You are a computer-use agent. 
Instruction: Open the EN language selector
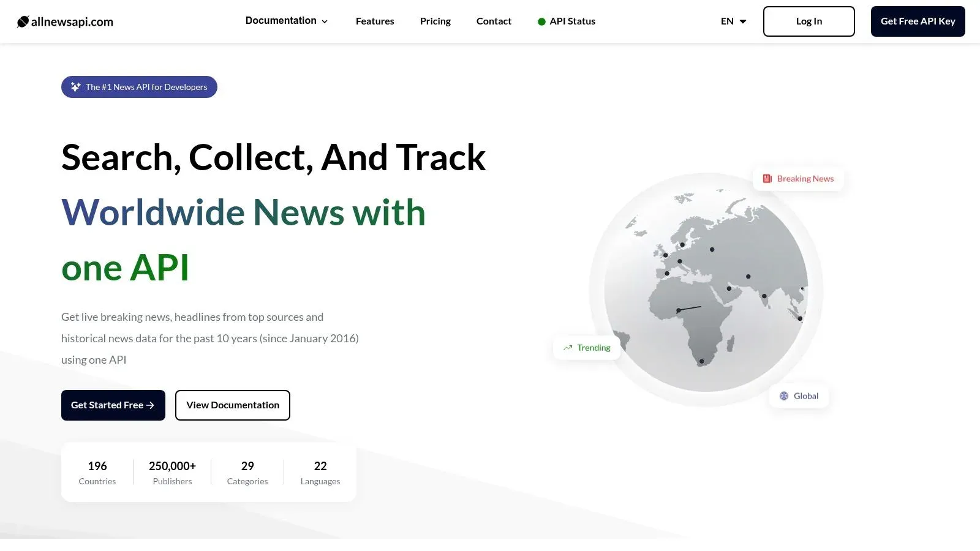734,21
